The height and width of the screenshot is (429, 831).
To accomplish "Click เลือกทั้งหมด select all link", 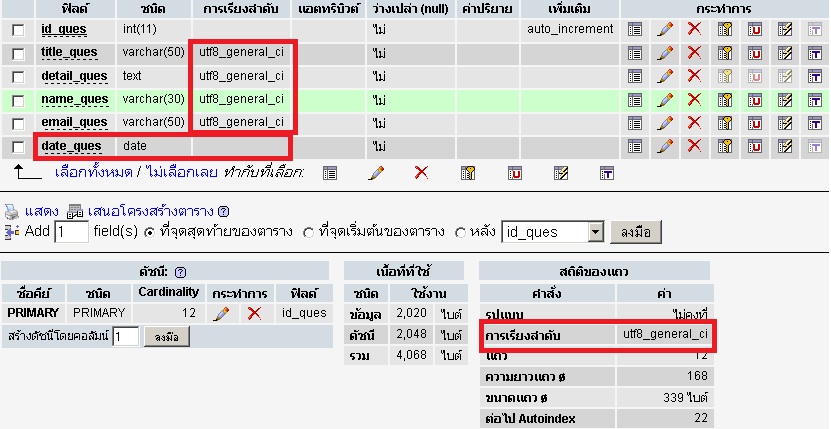I will pos(93,172).
